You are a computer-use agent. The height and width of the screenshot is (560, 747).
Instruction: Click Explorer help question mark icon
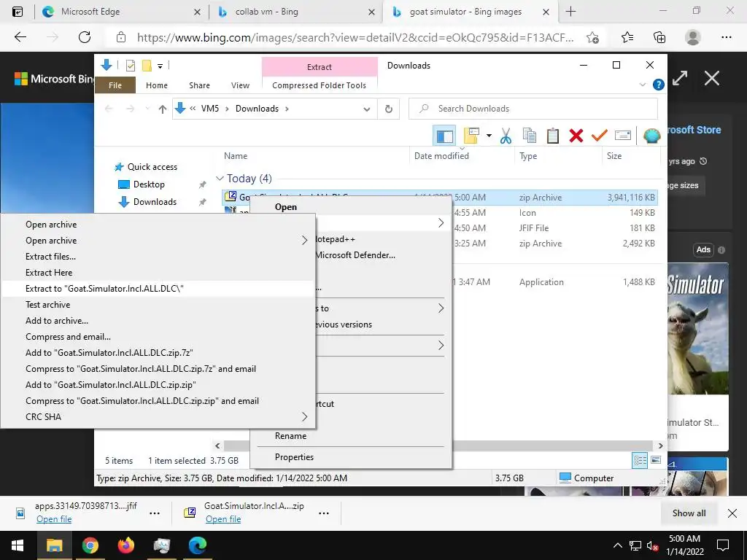click(x=659, y=85)
